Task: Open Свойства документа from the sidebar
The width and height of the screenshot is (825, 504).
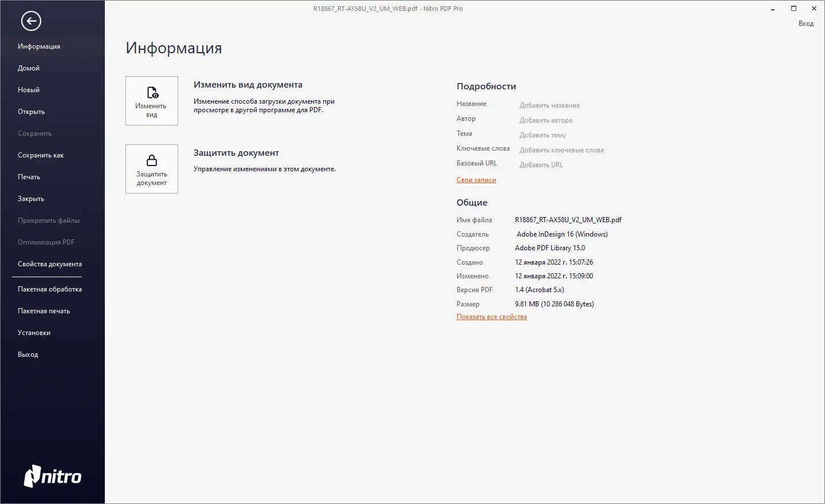Action: pos(50,264)
